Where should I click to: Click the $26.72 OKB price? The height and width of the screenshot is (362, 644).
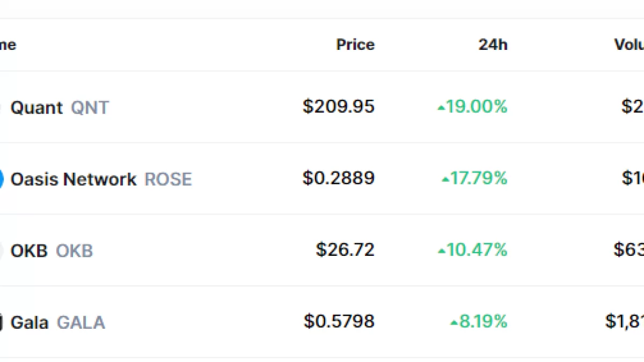345,249
